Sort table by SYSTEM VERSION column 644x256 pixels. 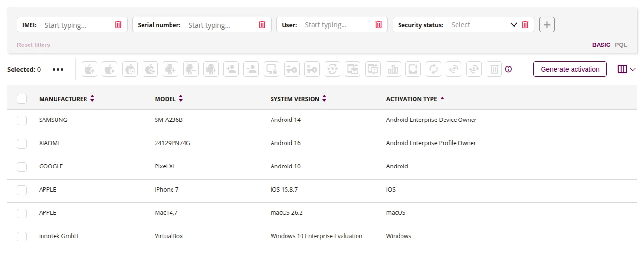[x=299, y=99]
